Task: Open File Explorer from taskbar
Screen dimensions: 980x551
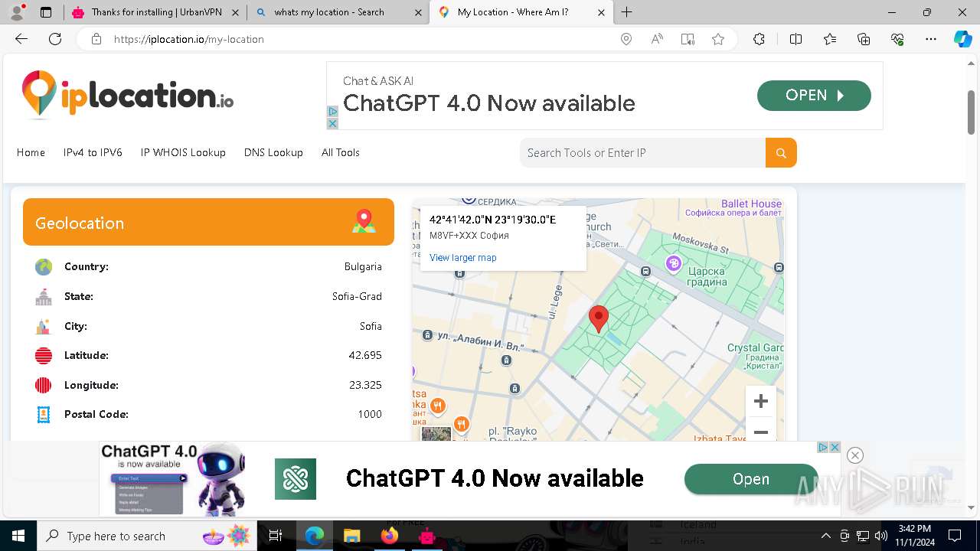Action: 351,536
